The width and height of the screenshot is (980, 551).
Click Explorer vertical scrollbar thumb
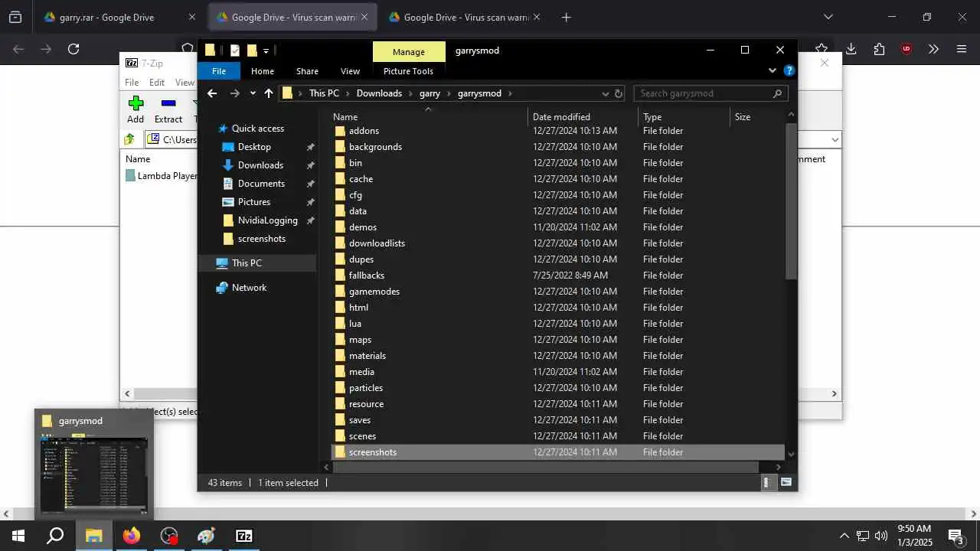[791, 201]
